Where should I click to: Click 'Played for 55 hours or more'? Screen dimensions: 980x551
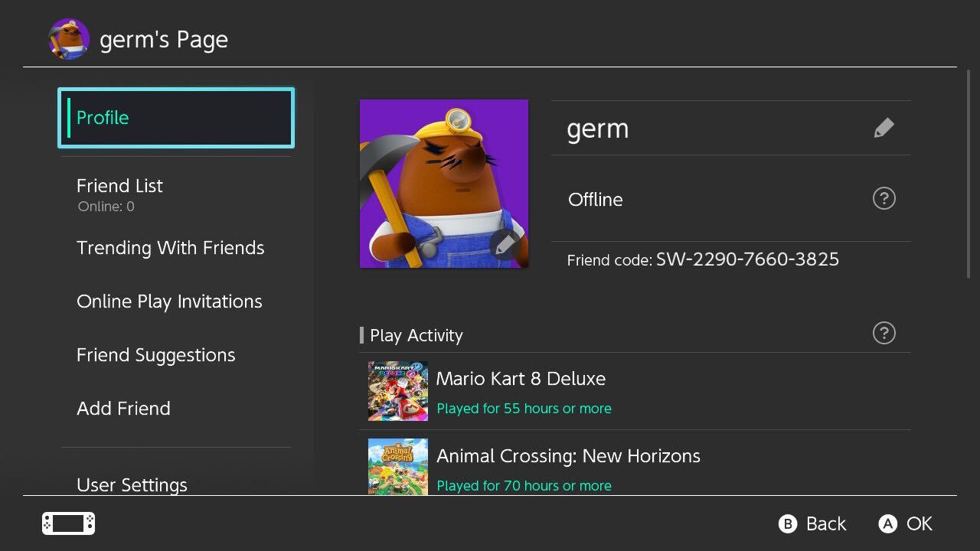coord(524,409)
